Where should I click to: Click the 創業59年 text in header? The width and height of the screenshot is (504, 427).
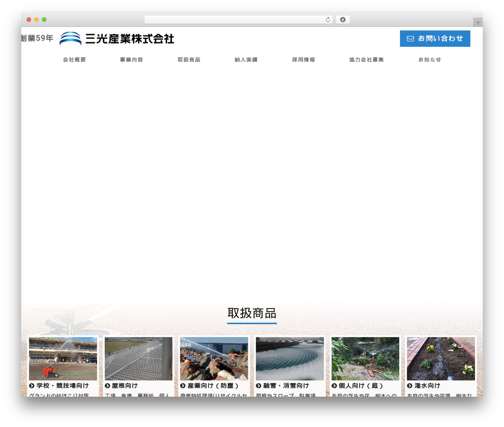tap(37, 38)
